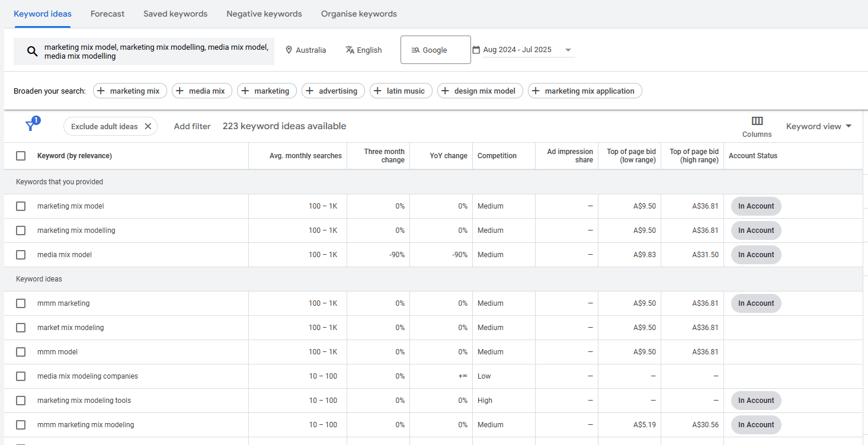The image size is (868, 445).
Task: Add 'marketing mix' plus icon suggestion
Action: click(101, 91)
